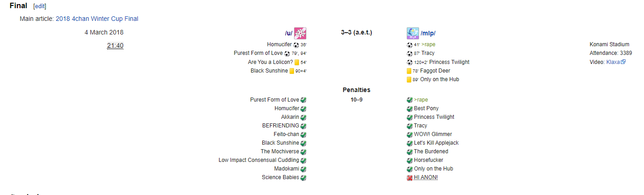This screenshot has width=644, height=195.
Task: Open the 2018 4chan Winter Cup Final article
Action: [97, 19]
